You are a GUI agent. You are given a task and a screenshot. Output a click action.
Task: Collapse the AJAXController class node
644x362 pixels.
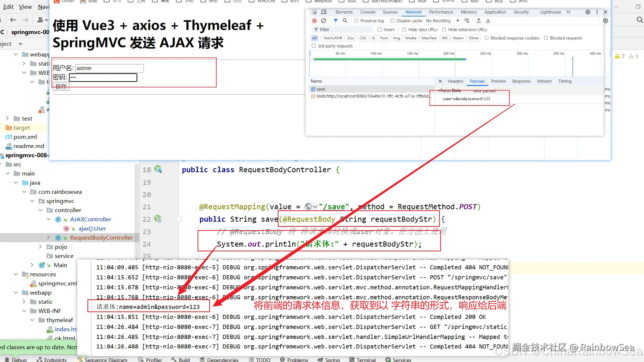(48, 219)
